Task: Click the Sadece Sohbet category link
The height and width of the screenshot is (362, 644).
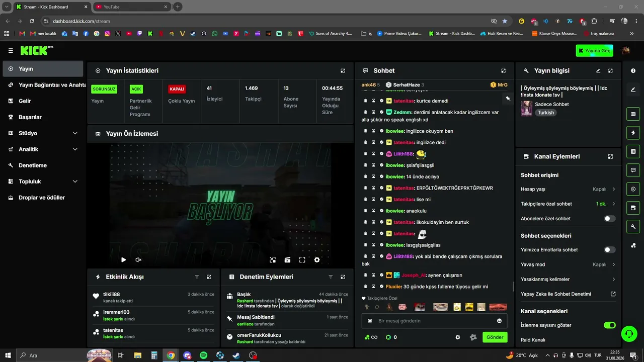Action: tap(552, 104)
